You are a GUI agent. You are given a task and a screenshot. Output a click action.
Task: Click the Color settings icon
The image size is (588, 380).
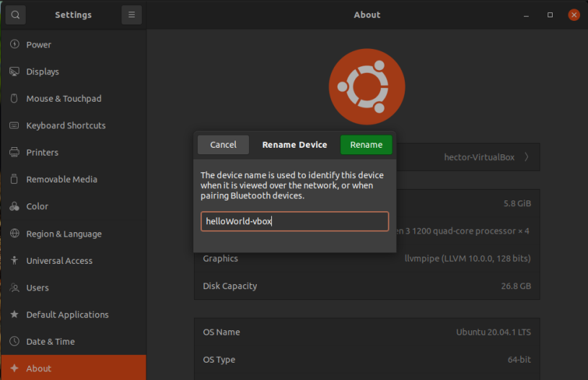[14, 206]
